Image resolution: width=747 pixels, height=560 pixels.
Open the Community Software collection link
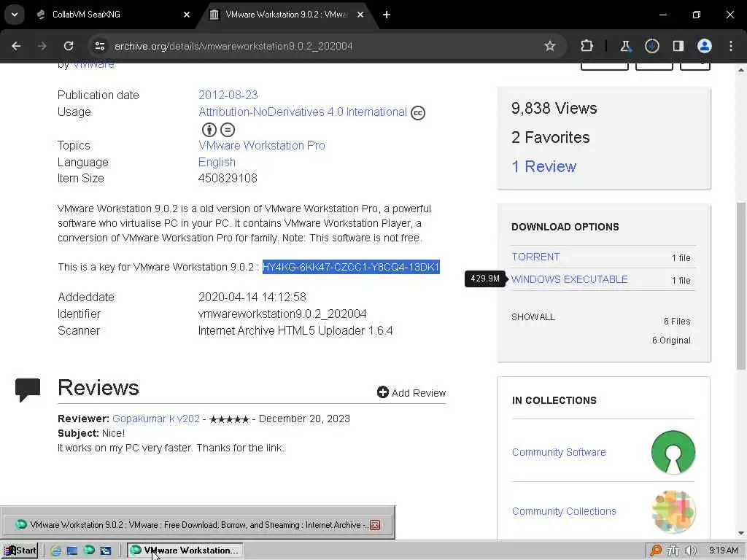click(x=559, y=452)
